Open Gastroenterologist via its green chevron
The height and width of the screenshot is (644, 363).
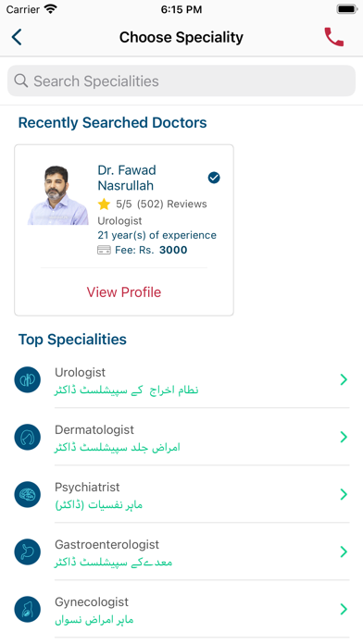coord(344,552)
